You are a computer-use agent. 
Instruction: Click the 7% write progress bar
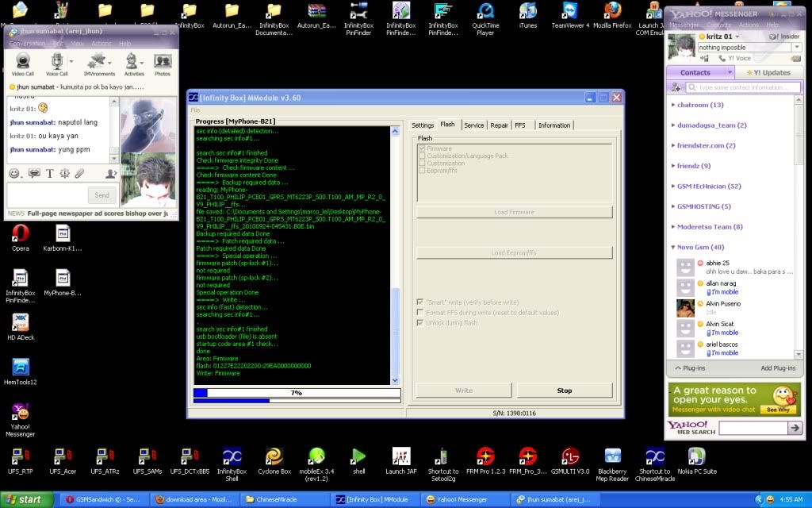(297, 393)
